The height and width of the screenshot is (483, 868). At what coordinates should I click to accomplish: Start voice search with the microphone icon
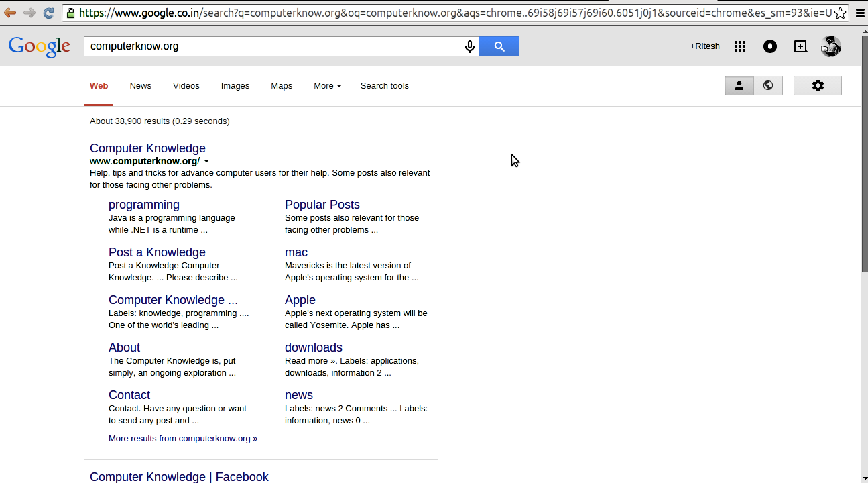click(470, 46)
